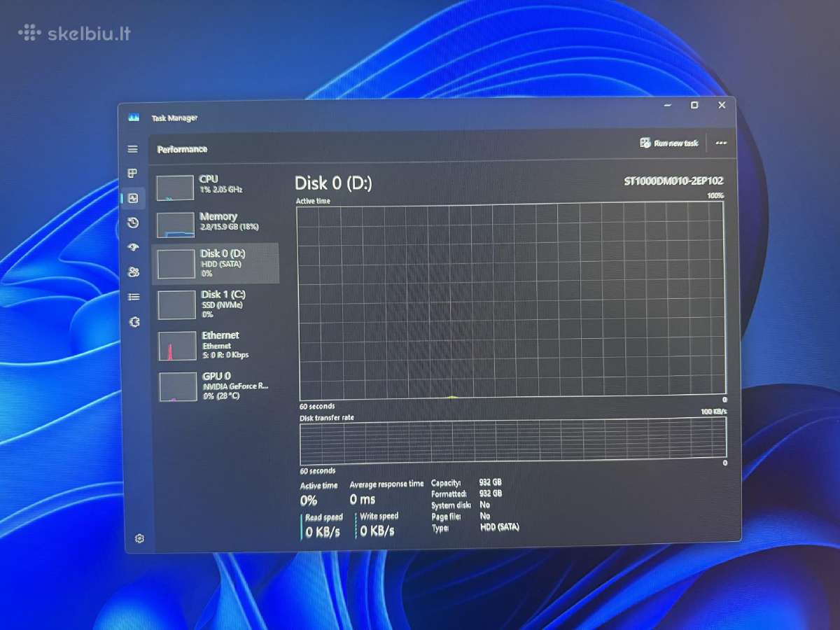Image resolution: width=840 pixels, height=630 pixels.
Task: Click the Task Manager title bar icon
Action: pyautogui.click(x=134, y=117)
